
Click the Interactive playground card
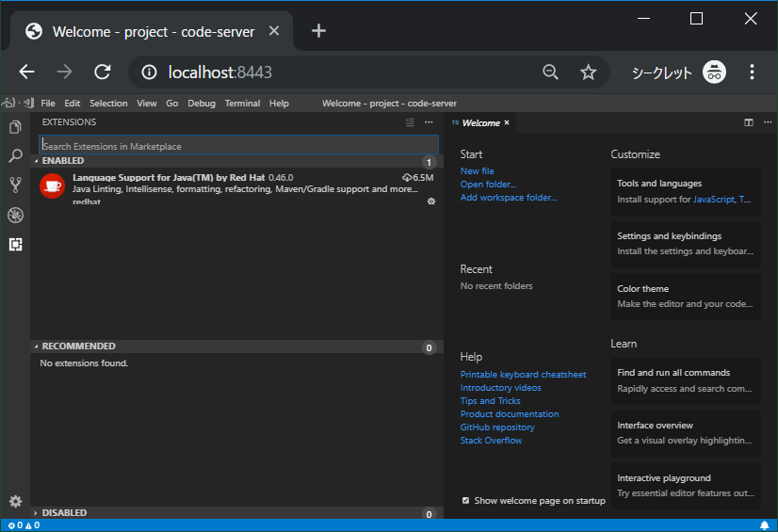[686, 486]
